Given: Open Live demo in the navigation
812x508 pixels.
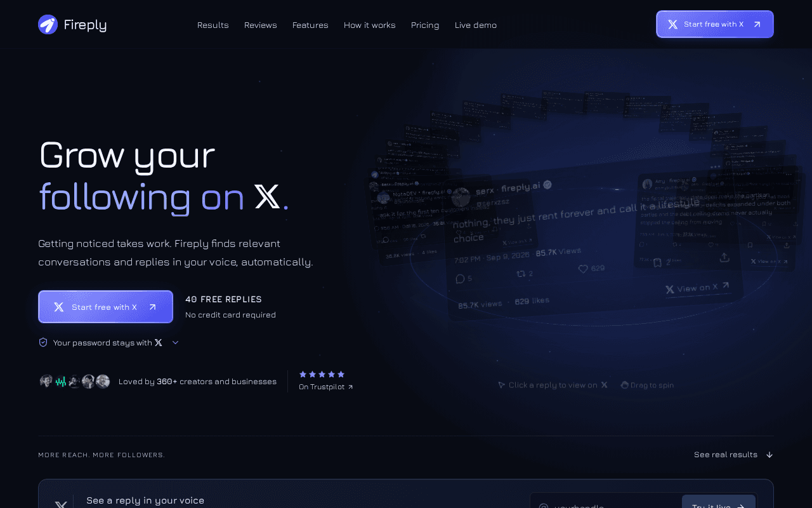Looking at the screenshot, I should pos(476,25).
